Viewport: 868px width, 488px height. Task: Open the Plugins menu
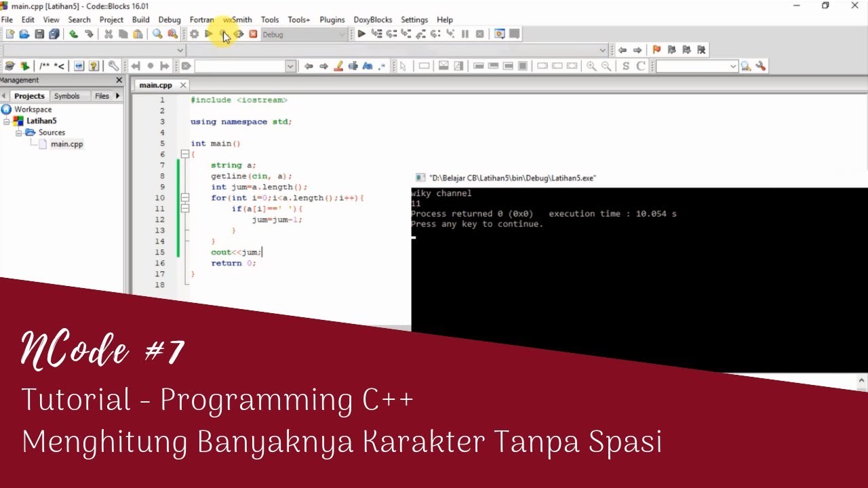(332, 20)
